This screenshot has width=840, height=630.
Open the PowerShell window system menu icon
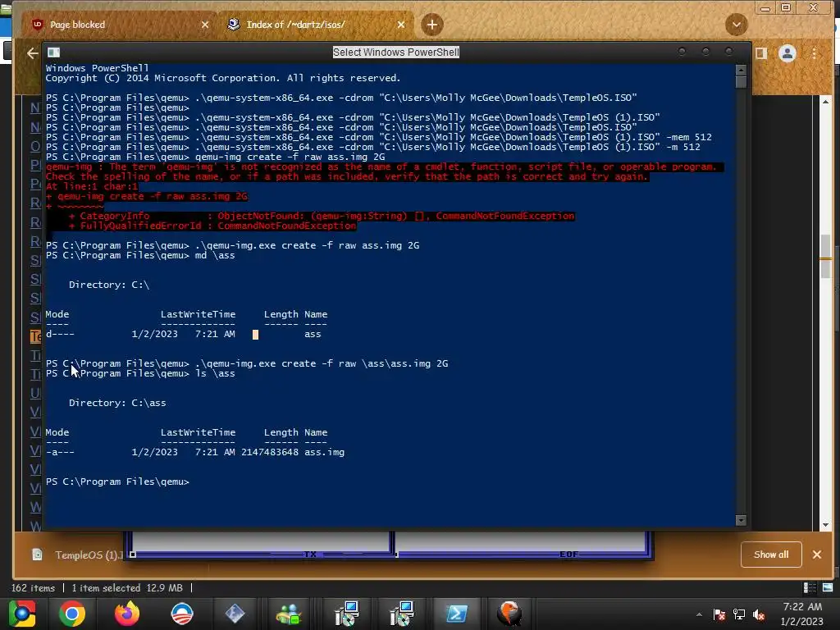53,52
